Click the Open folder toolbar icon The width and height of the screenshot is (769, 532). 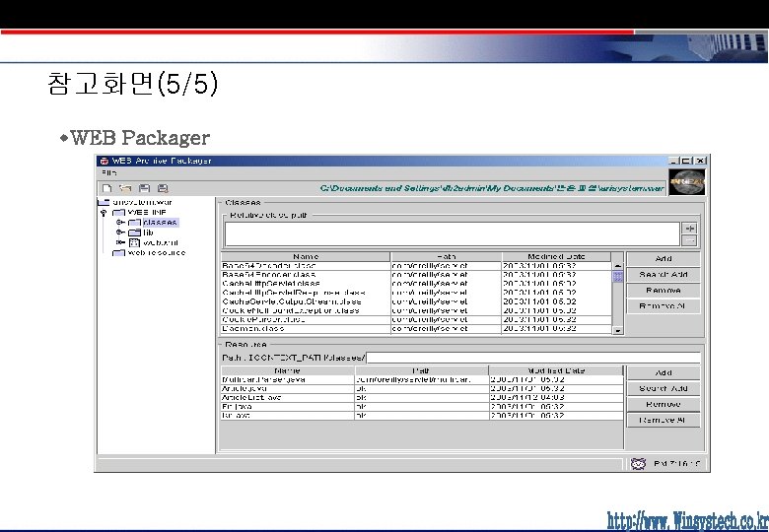[x=125, y=188]
